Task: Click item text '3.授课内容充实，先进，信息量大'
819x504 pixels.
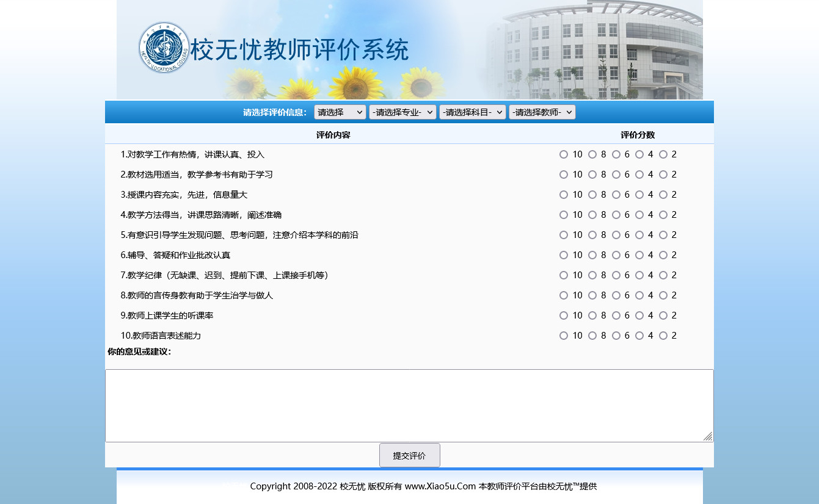Action: 184,195
